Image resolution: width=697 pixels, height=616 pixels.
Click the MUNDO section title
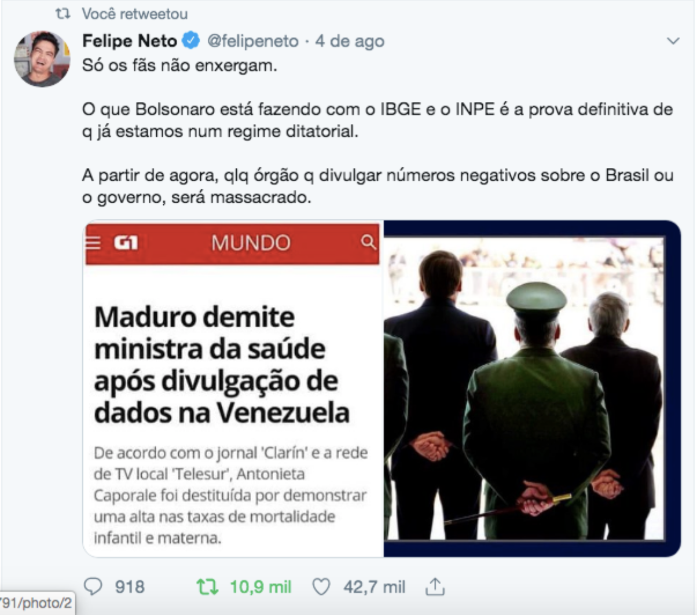[251, 243]
